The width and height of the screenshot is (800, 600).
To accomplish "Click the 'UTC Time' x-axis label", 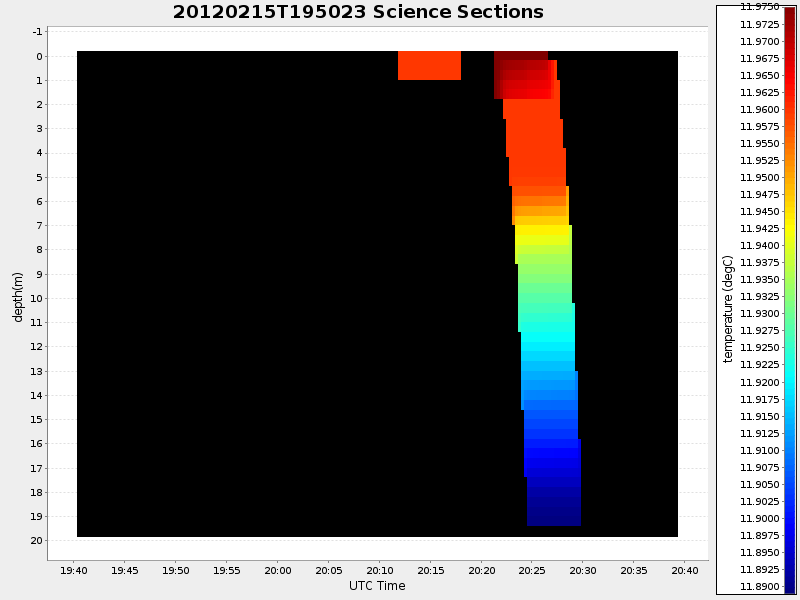I will click(x=377, y=585).
